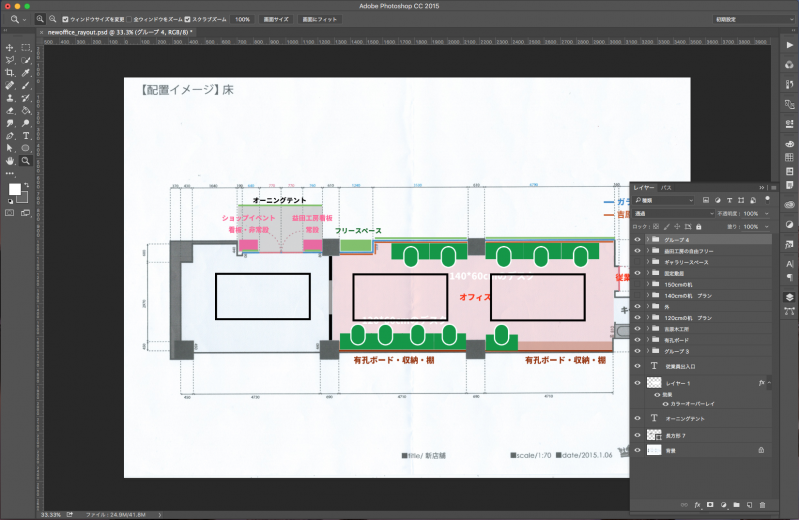The image size is (799, 520).
Task: Hide the カラーオーバーレイ effect
Action: [665, 404]
